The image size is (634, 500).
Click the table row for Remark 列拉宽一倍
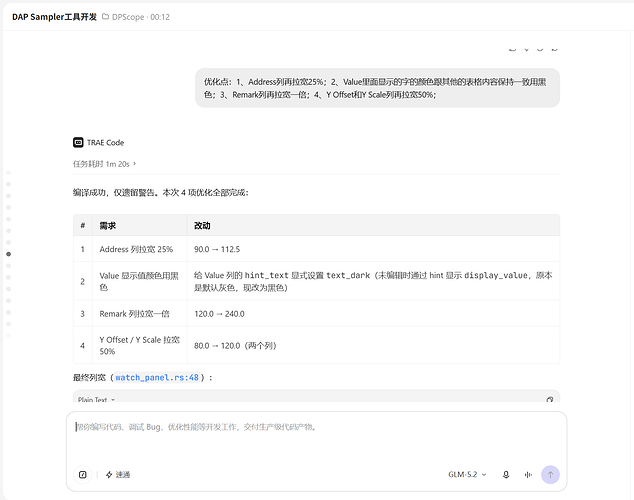(x=316, y=314)
